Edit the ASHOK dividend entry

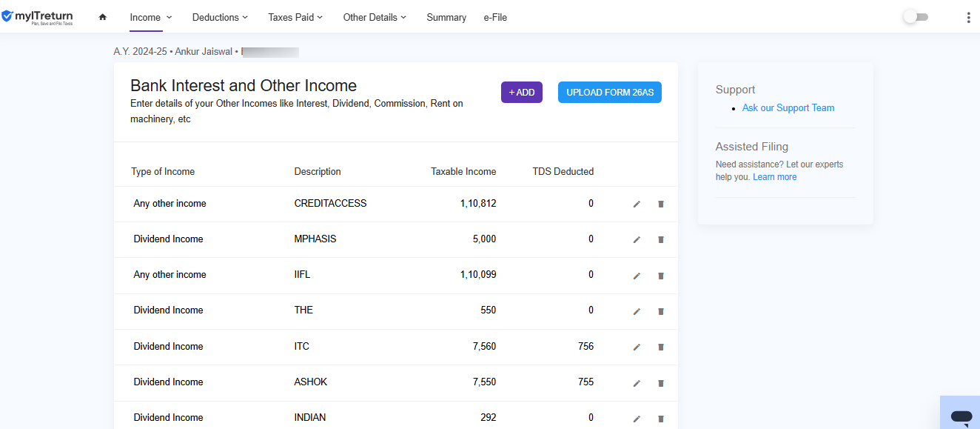(x=637, y=383)
